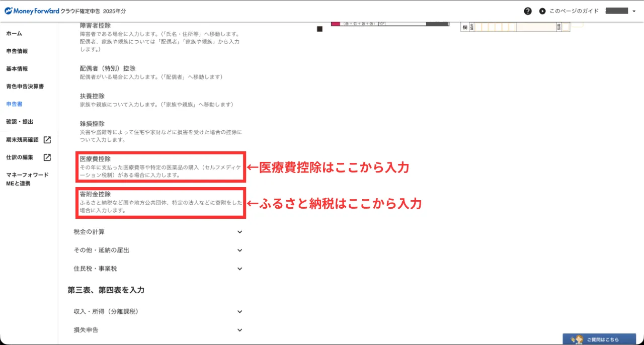Click the play icon for page guide
The image size is (644, 345).
pos(542,11)
